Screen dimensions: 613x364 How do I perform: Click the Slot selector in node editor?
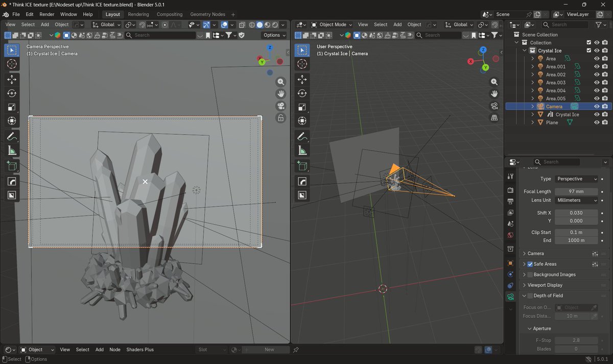click(x=212, y=350)
